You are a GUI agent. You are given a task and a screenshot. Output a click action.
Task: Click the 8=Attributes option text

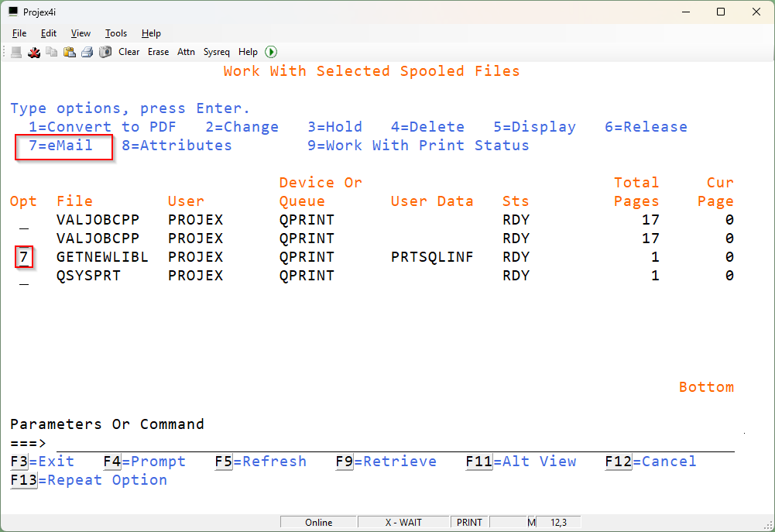click(177, 146)
